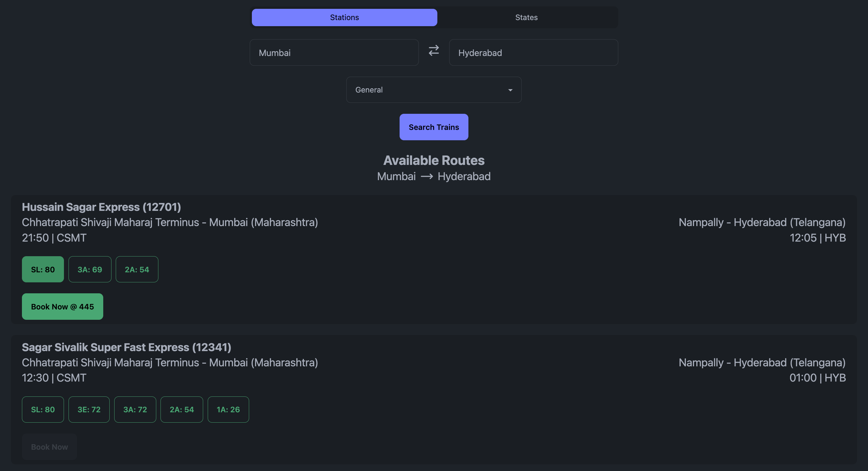
Task: Toggle SL: 80 class on Hussain Sagar Express
Action: click(43, 269)
